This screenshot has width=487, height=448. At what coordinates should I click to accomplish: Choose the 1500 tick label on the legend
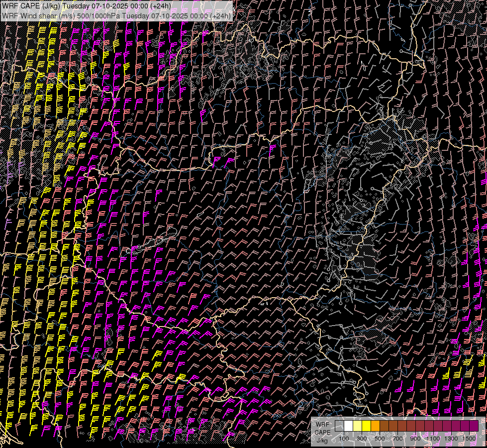[x=469, y=439]
